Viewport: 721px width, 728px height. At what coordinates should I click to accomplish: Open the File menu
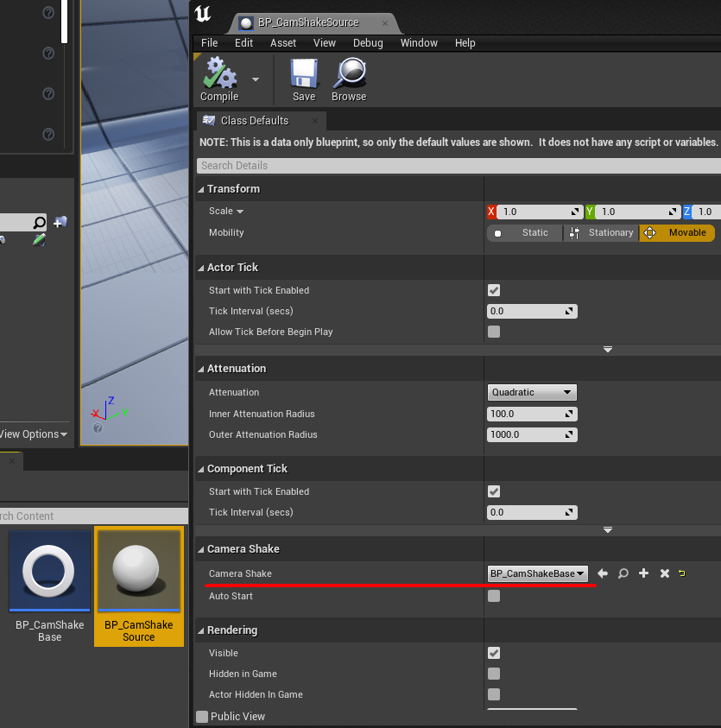point(209,42)
